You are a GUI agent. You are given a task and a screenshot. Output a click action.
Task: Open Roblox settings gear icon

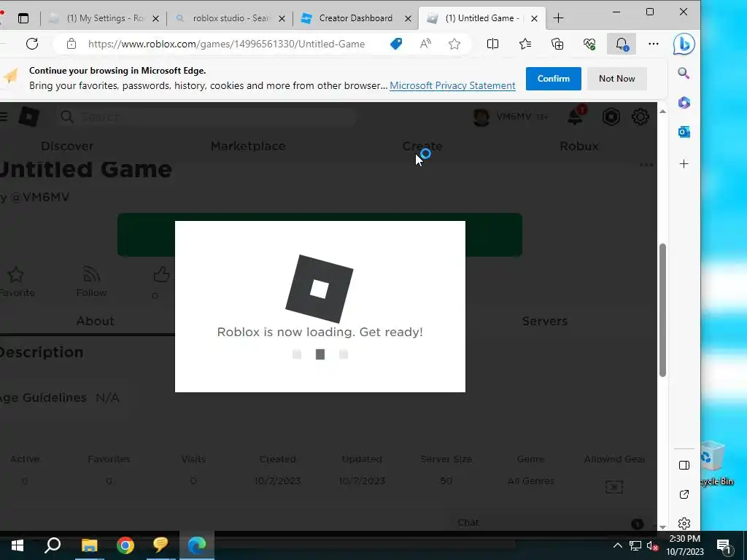640,117
